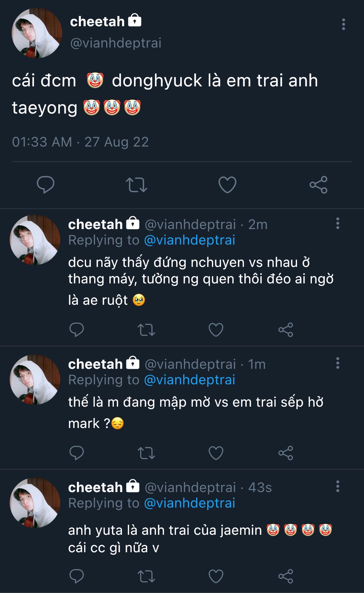Retweet the 2m reply tweet
The image size is (364, 593).
click(x=146, y=330)
